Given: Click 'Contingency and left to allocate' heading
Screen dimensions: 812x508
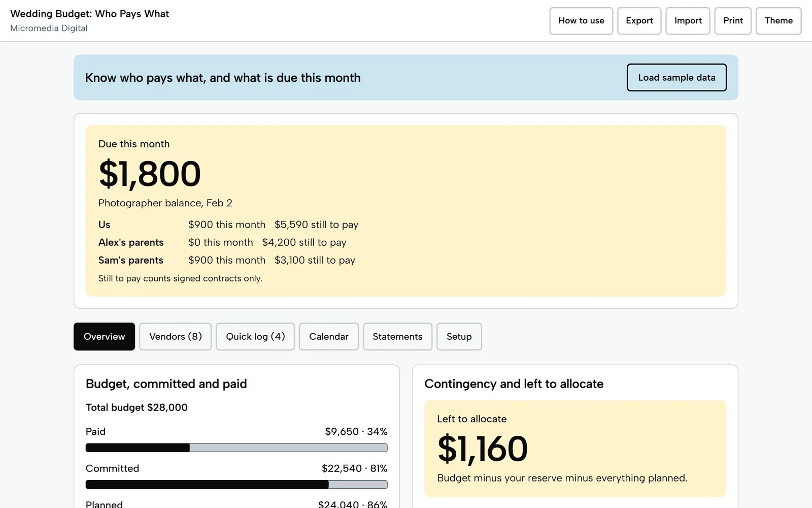Looking at the screenshot, I should point(514,384).
